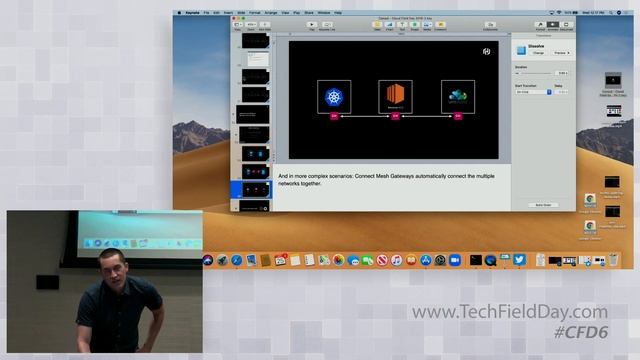Open Calendar from the dock

[280, 260]
